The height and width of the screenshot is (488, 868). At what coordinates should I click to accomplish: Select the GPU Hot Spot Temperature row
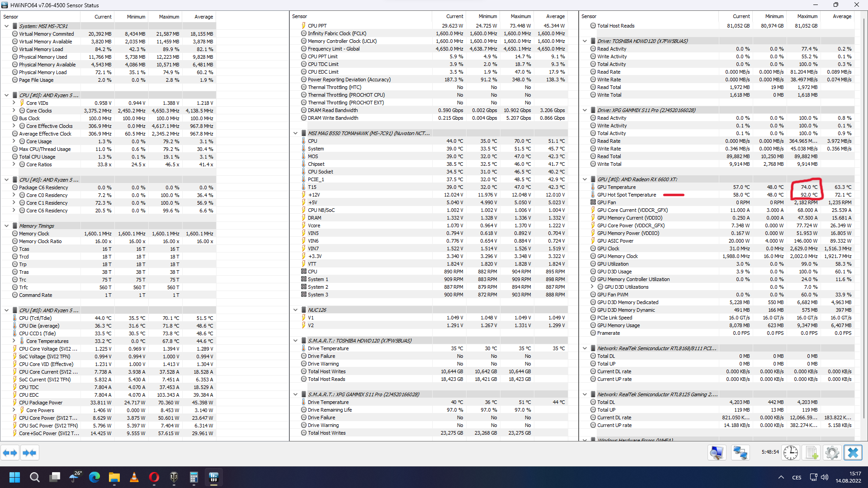[x=626, y=195]
